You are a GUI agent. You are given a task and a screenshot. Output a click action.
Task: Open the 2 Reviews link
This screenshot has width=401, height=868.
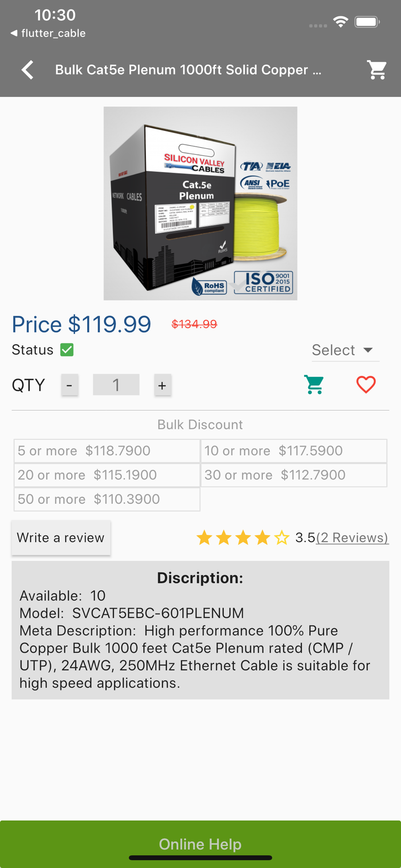coord(352,538)
